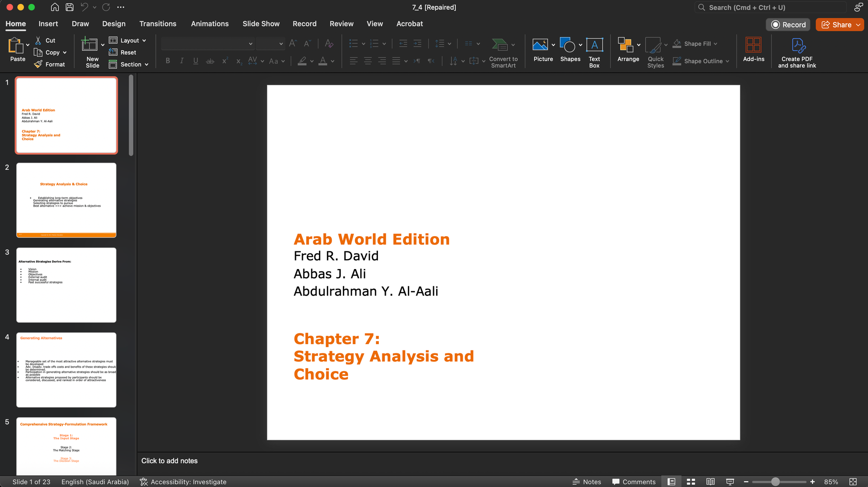Toggle underline on selected text
Screen dimensions: 868x487
pos(196,61)
